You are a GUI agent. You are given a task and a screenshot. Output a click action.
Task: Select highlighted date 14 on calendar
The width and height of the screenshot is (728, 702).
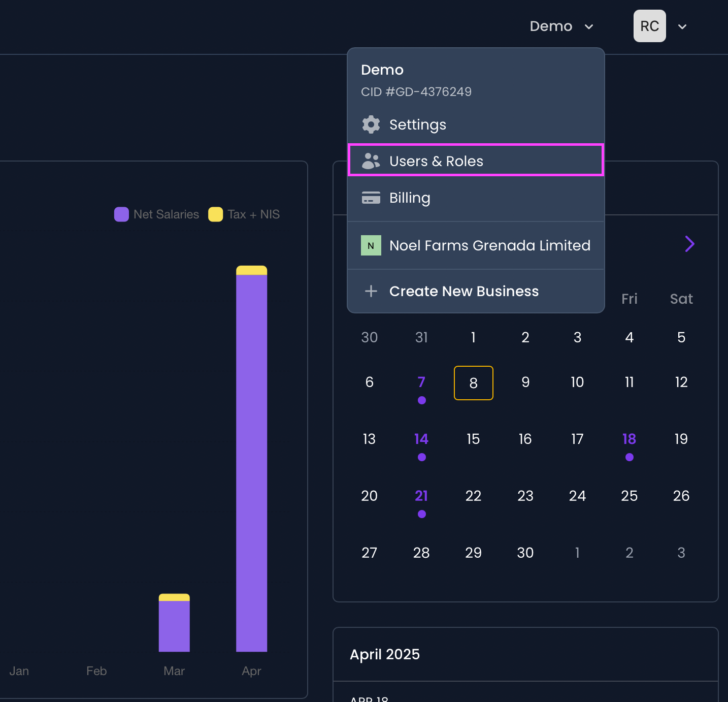[x=421, y=439]
